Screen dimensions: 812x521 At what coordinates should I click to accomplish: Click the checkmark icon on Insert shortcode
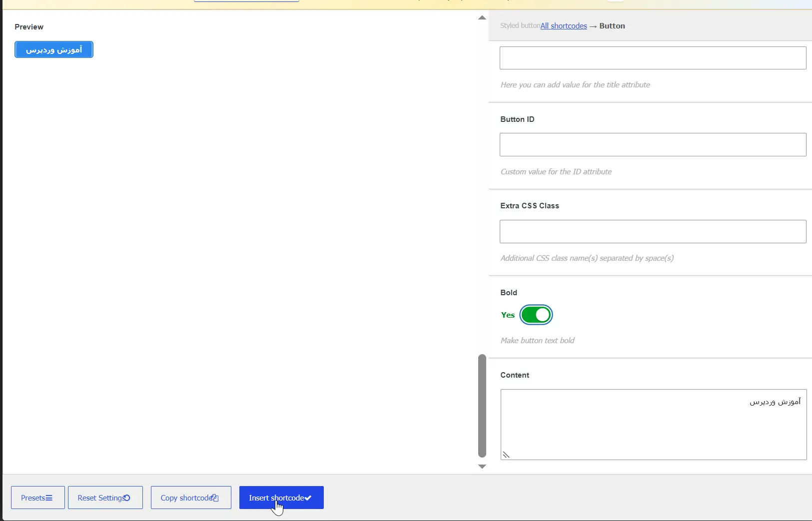click(x=308, y=498)
